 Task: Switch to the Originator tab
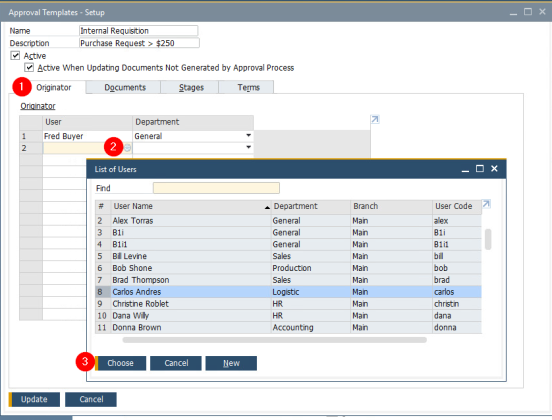click(x=54, y=87)
